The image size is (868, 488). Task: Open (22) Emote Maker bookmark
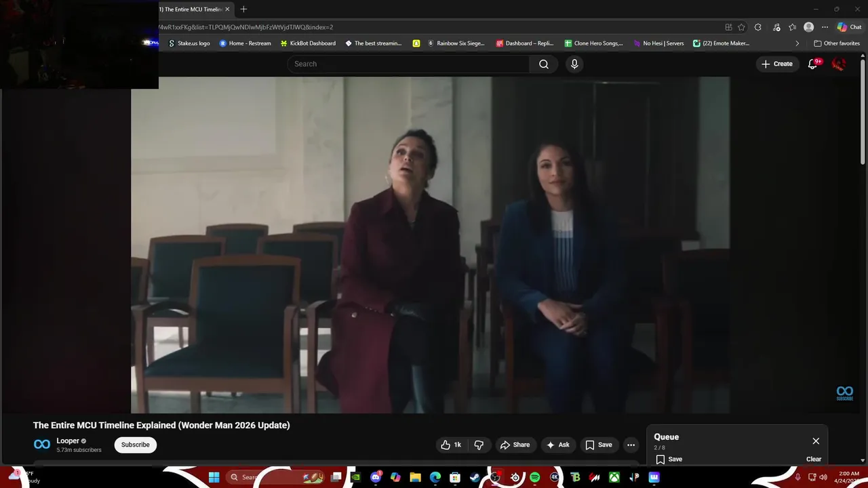coord(721,43)
